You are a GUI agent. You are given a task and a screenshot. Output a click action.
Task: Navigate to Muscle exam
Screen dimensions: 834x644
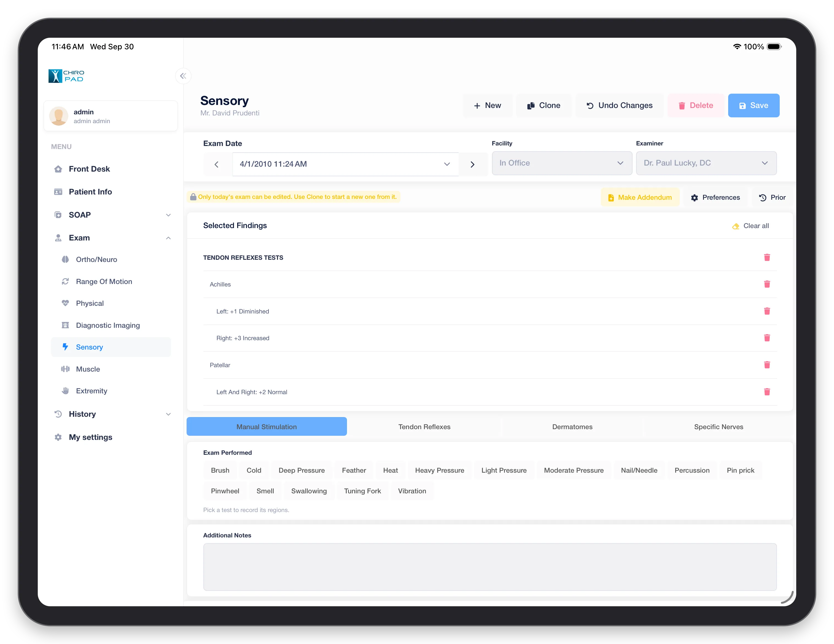(x=111, y=369)
